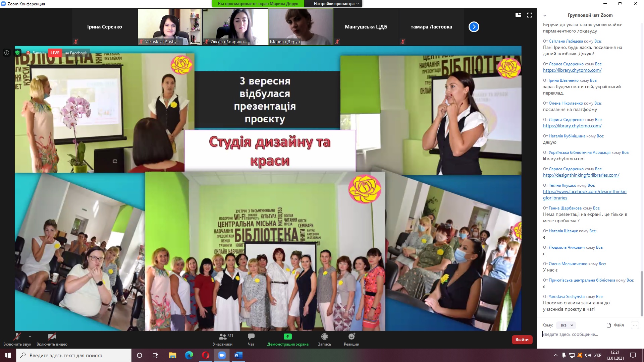Open Windows Start menu
This screenshot has height=362, width=644.
click(8, 355)
